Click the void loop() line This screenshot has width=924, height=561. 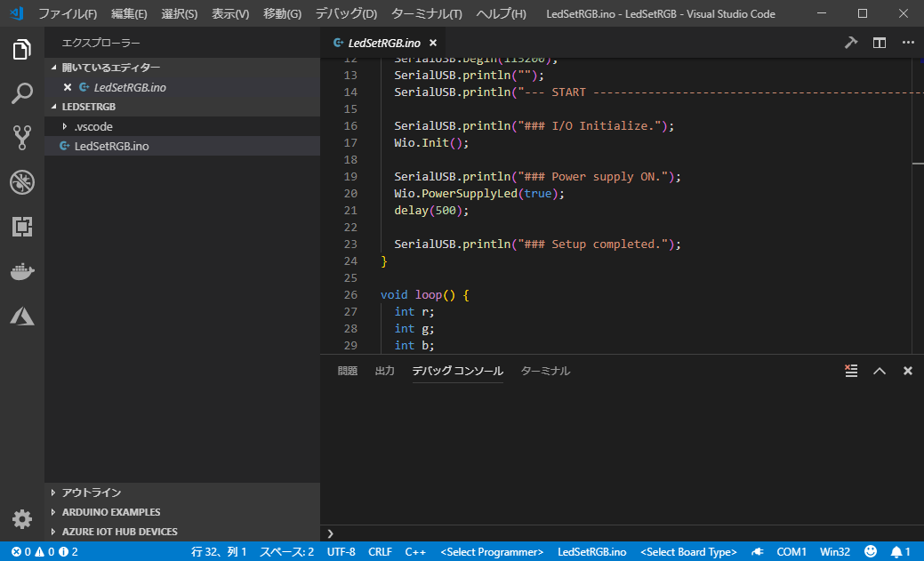pyautogui.click(x=425, y=294)
